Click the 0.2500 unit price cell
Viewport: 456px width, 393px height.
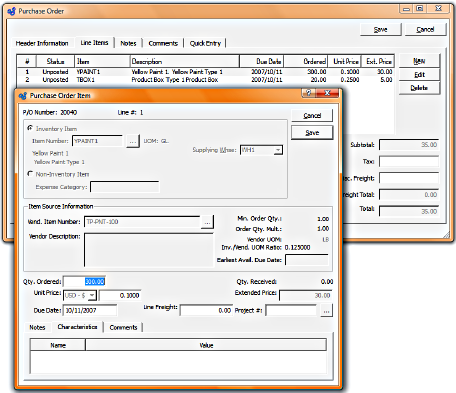350,80
